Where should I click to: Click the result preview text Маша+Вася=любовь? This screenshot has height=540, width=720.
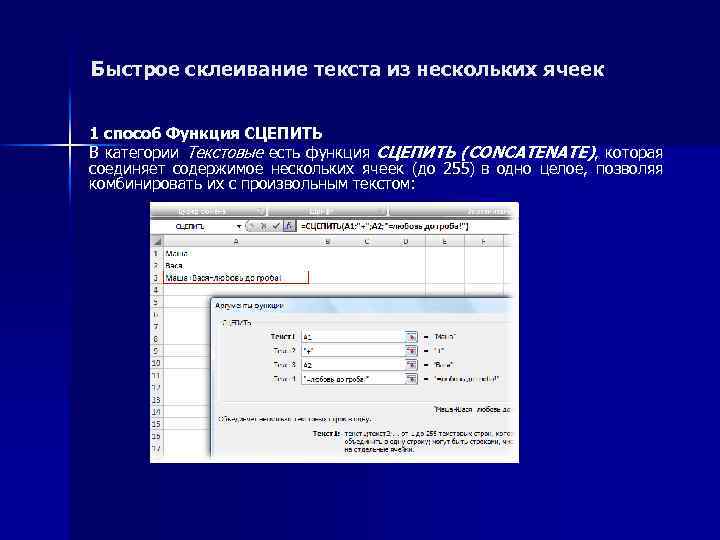coord(472,409)
